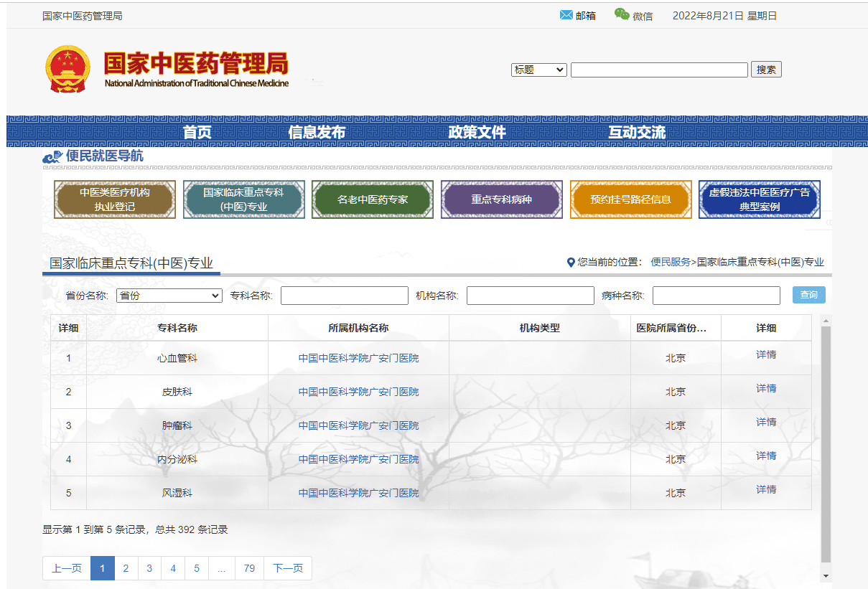Image resolution: width=868 pixels, height=589 pixels.
Task: Open 详情 for the 心血管科 row
Action: [766, 354]
